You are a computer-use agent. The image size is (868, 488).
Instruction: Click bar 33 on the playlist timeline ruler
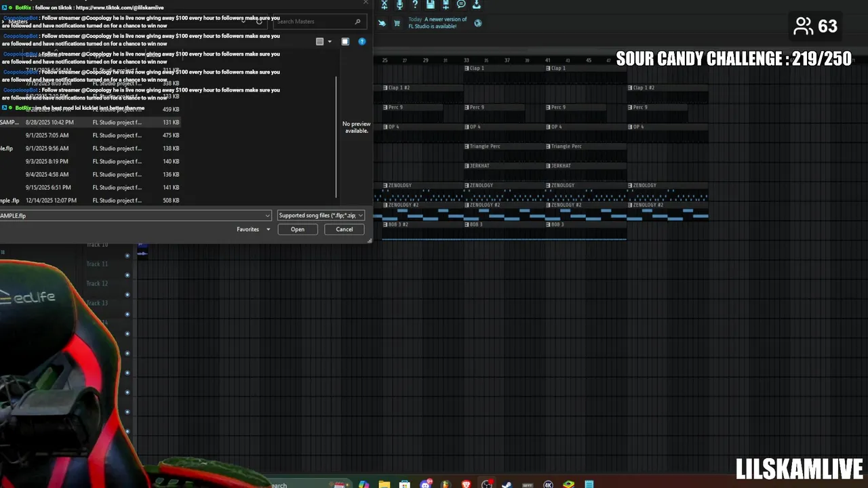click(467, 60)
